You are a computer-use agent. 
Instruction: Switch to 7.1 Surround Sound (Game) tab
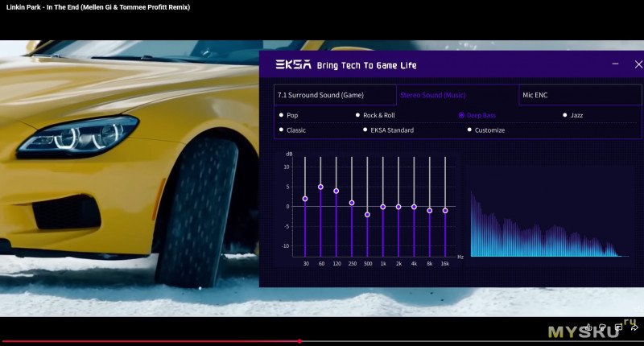click(334, 95)
